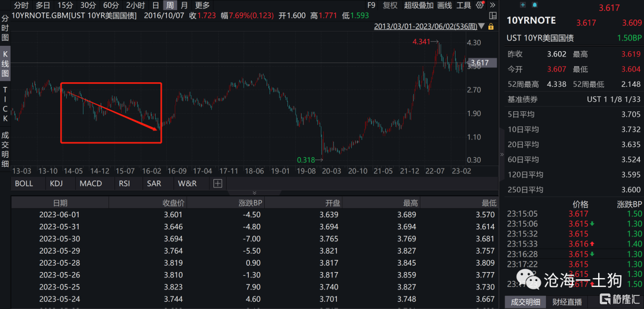Click the gold lock icon beside date range
644x309 pixels.
pos(490,26)
